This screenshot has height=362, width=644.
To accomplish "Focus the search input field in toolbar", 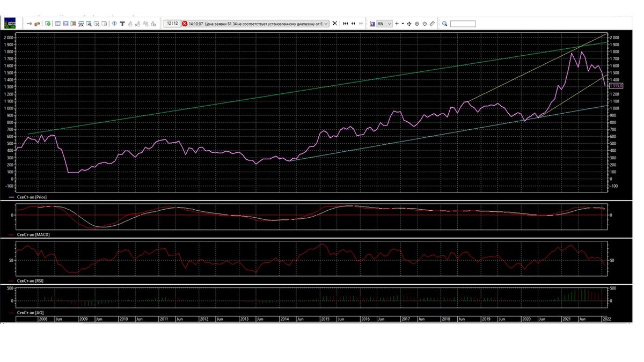I will tap(463, 24).
